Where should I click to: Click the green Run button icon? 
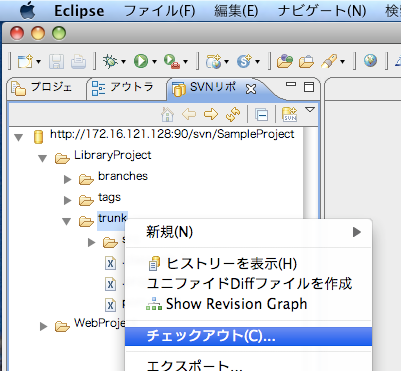pos(141,62)
